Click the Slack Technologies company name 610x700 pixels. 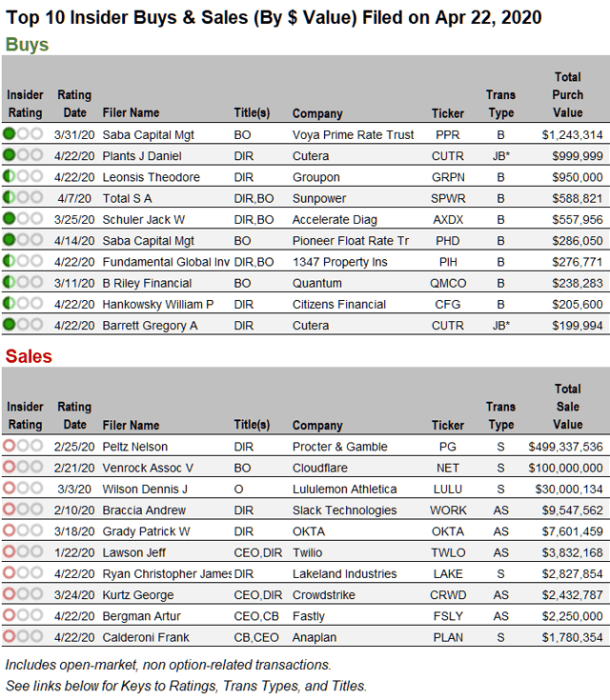pyautogui.click(x=344, y=510)
